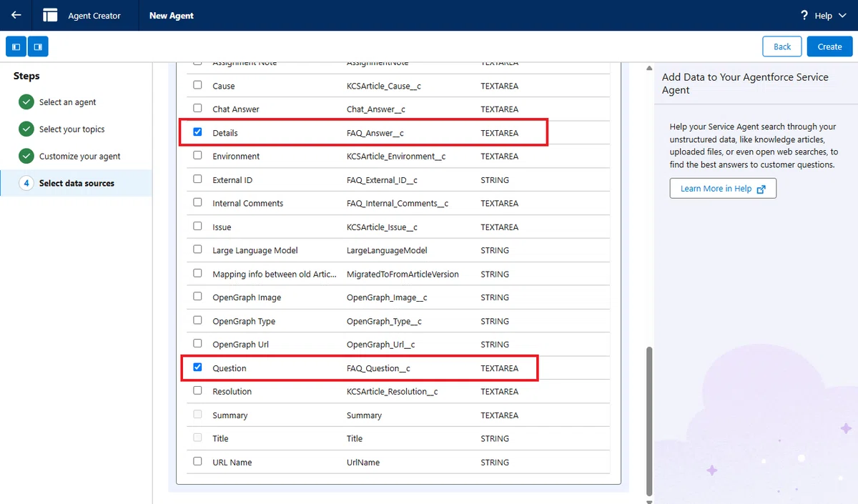The height and width of the screenshot is (504, 858).
Task: Check the URL Name checkbox
Action: pyautogui.click(x=198, y=462)
